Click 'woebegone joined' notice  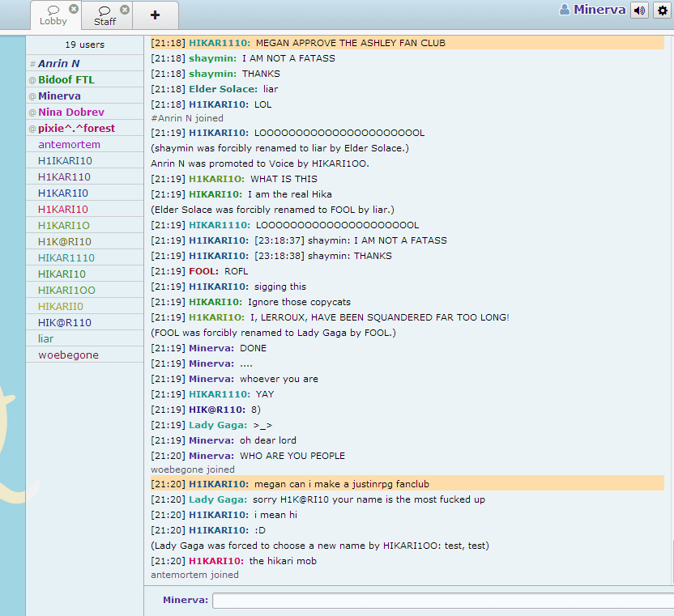tap(193, 469)
